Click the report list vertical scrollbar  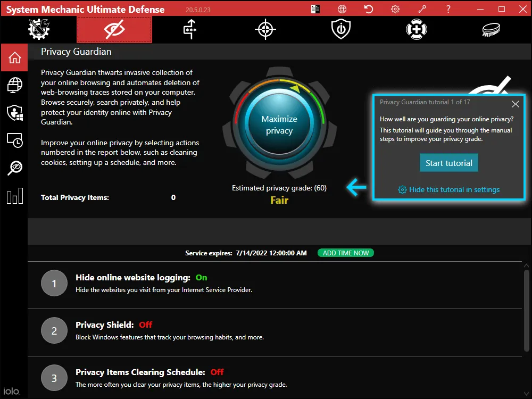click(x=526, y=311)
